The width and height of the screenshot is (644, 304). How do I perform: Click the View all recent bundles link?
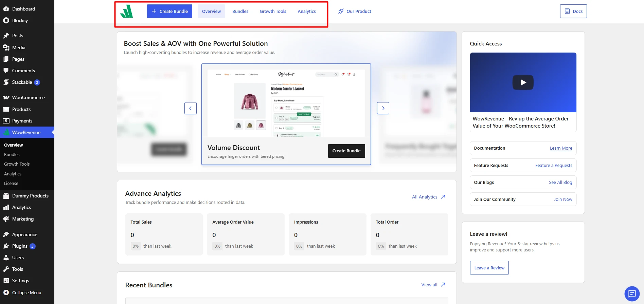(x=433, y=285)
